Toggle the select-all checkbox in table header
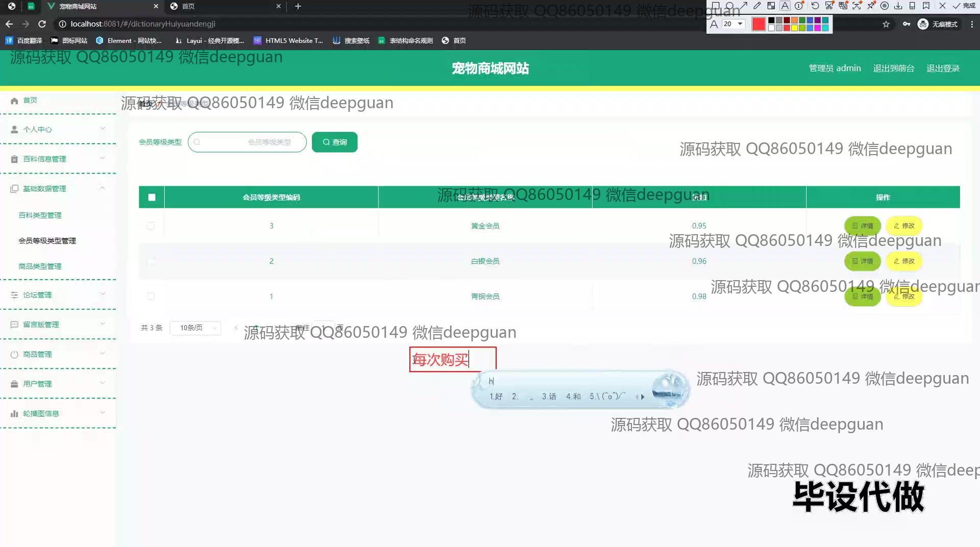This screenshot has width=980, height=547. pos(152,197)
